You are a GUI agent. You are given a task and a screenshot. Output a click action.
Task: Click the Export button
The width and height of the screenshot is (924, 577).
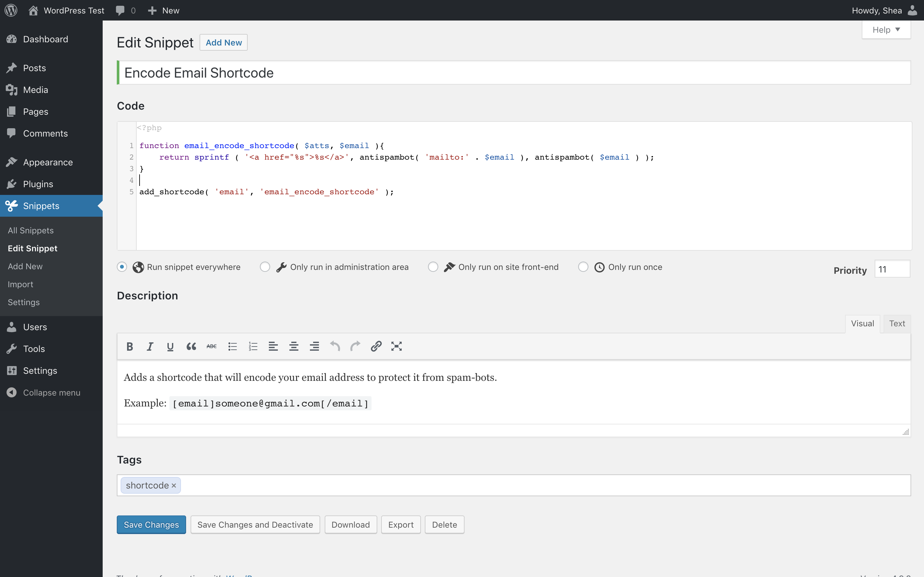click(x=400, y=524)
